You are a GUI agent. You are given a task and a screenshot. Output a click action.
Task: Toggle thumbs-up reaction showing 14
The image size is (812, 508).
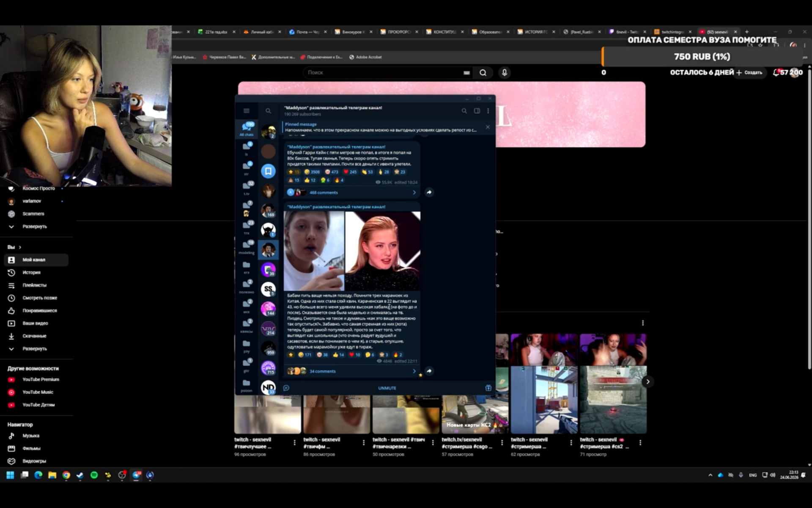(338, 355)
